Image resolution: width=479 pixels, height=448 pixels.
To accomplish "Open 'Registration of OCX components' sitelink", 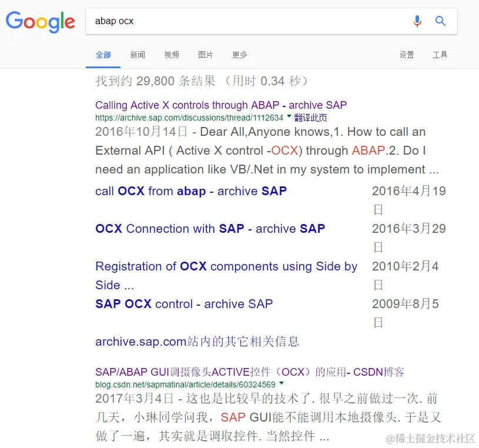I will (226, 276).
